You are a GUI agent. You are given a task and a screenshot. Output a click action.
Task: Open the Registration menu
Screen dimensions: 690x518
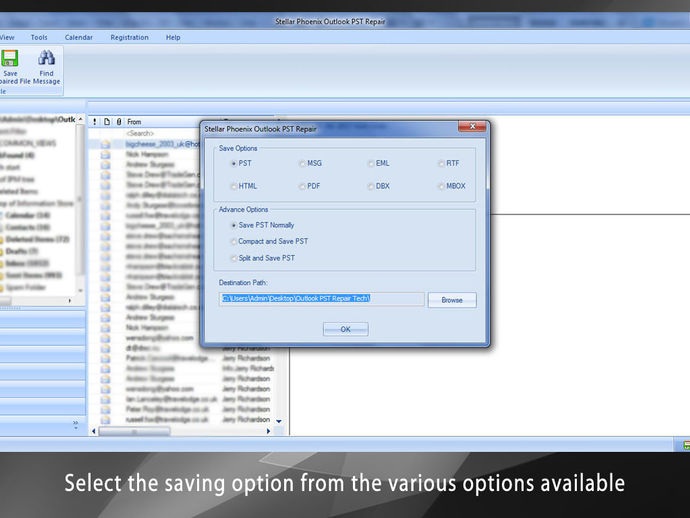point(129,37)
